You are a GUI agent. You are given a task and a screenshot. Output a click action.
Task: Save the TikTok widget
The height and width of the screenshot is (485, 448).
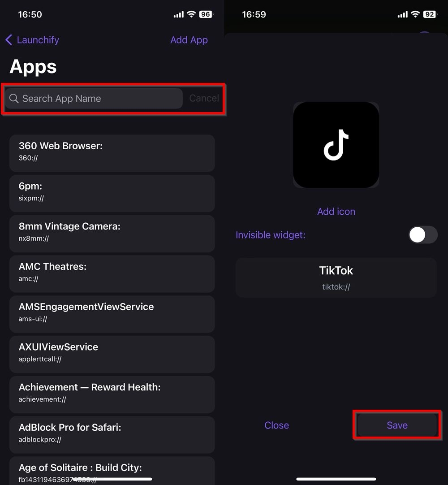point(397,425)
